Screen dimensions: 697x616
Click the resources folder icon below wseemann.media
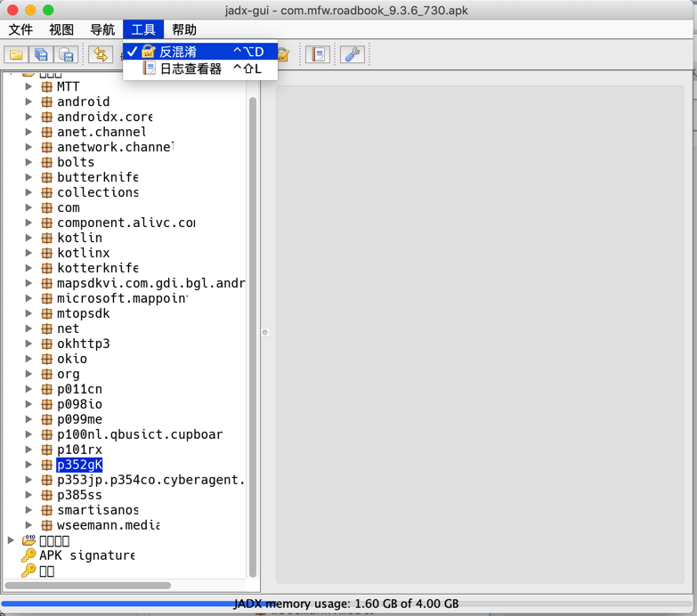pyautogui.click(x=28, y=540)
